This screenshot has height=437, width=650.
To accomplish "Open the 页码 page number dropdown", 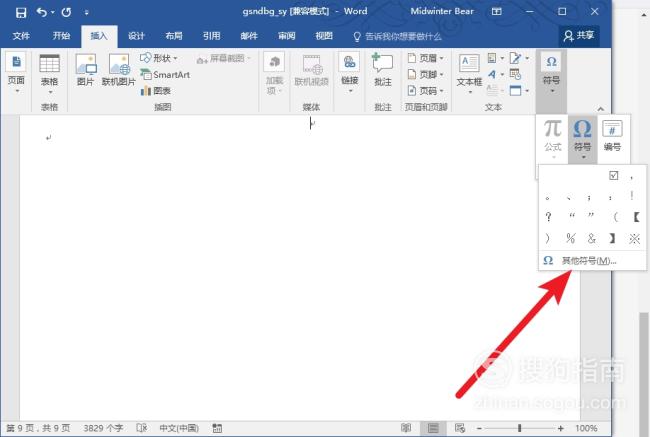I will click(426, 91).
